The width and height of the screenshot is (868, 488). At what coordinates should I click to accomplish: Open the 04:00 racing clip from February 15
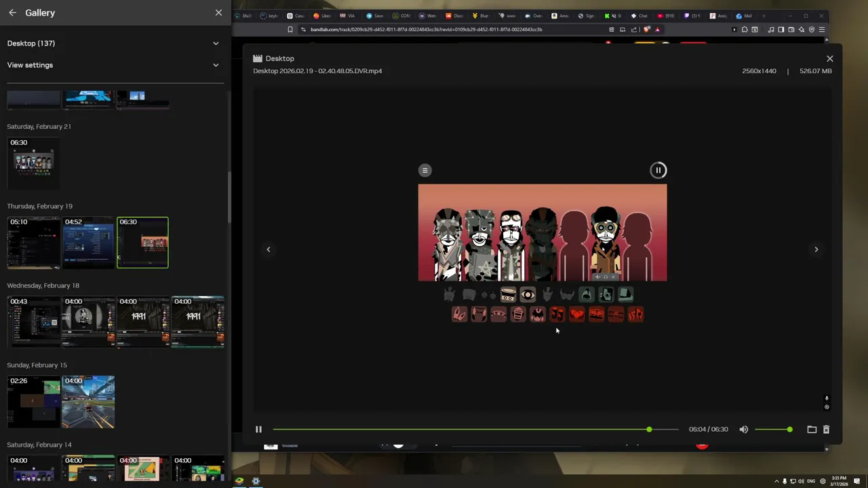(x=88, y=401)
